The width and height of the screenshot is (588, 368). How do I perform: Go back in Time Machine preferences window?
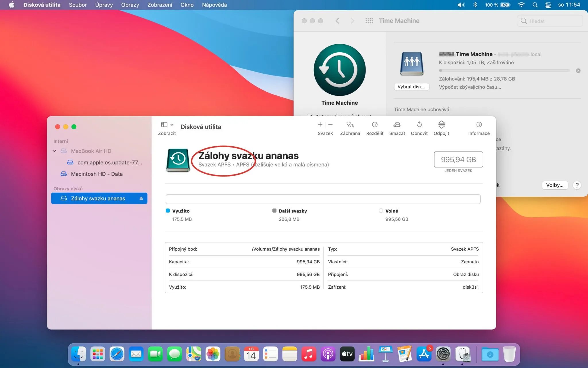click(x=337, y=21)
